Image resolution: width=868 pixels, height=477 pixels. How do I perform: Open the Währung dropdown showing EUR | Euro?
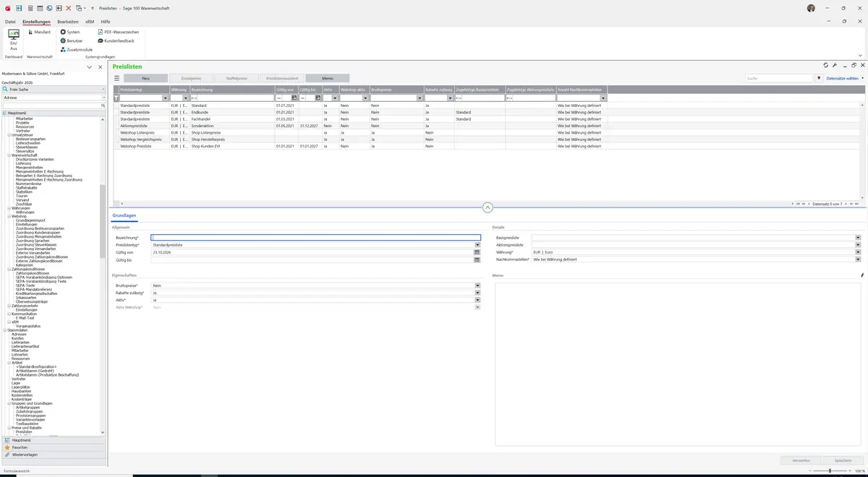point(858,252)
